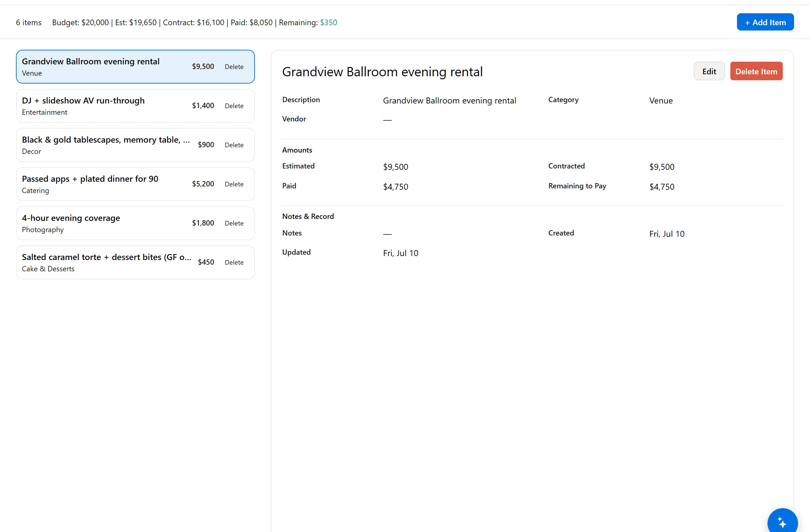This screenshot has width=810, height=532.
Task: Select Salted caramel torte + dessert bites item
Action: pos(135,262)
